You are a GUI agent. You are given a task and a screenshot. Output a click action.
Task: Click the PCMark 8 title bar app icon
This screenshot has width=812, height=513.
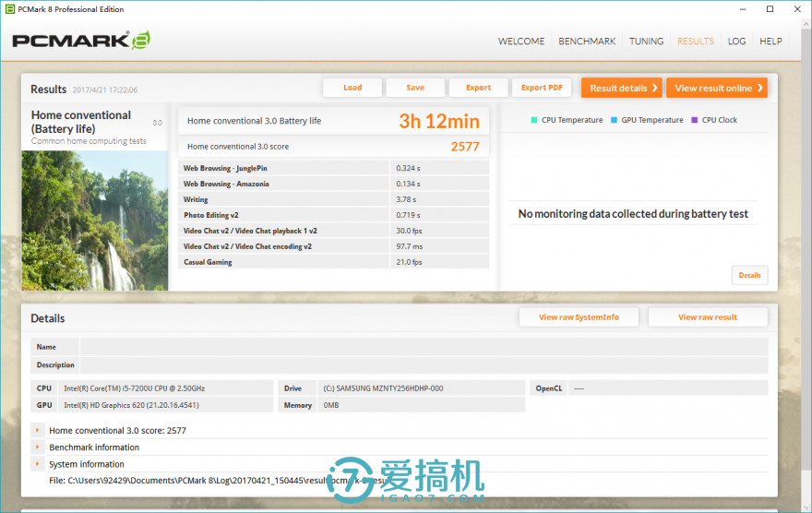(x=9, y=9)
